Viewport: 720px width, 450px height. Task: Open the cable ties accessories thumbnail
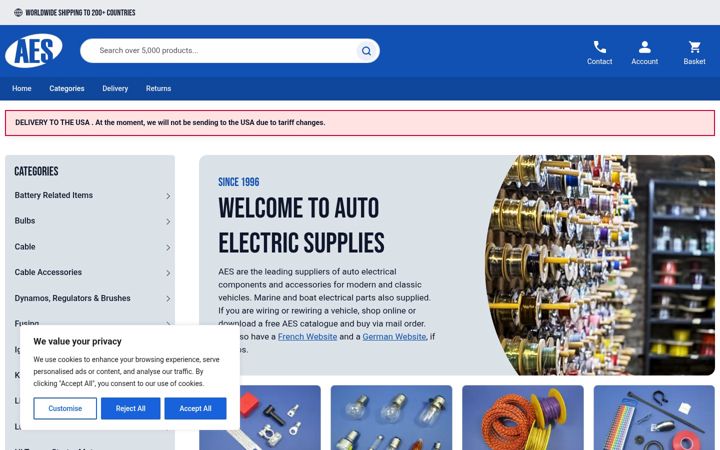point(654,417)
